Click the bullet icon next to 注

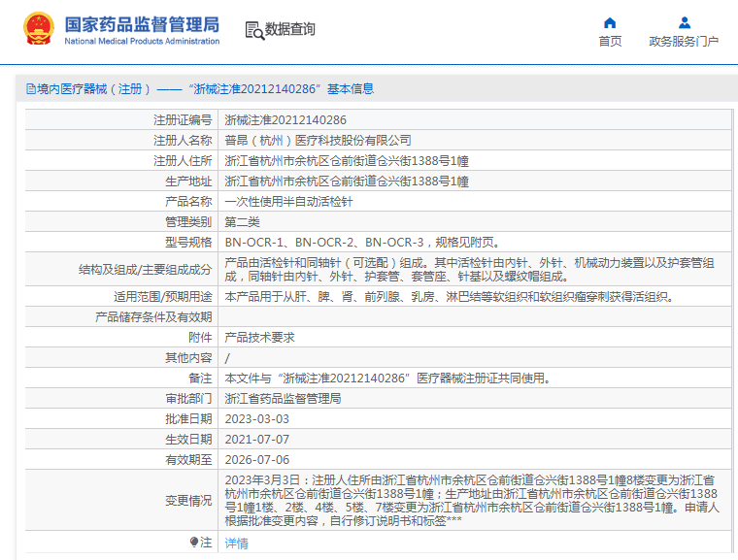194,543
